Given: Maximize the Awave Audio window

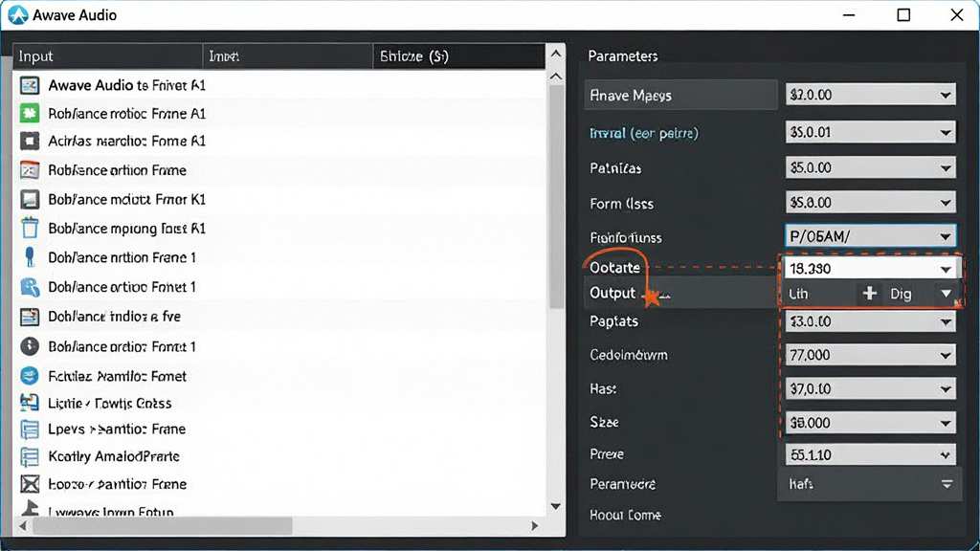Looking at the screenshot, I should pos(903,15).
